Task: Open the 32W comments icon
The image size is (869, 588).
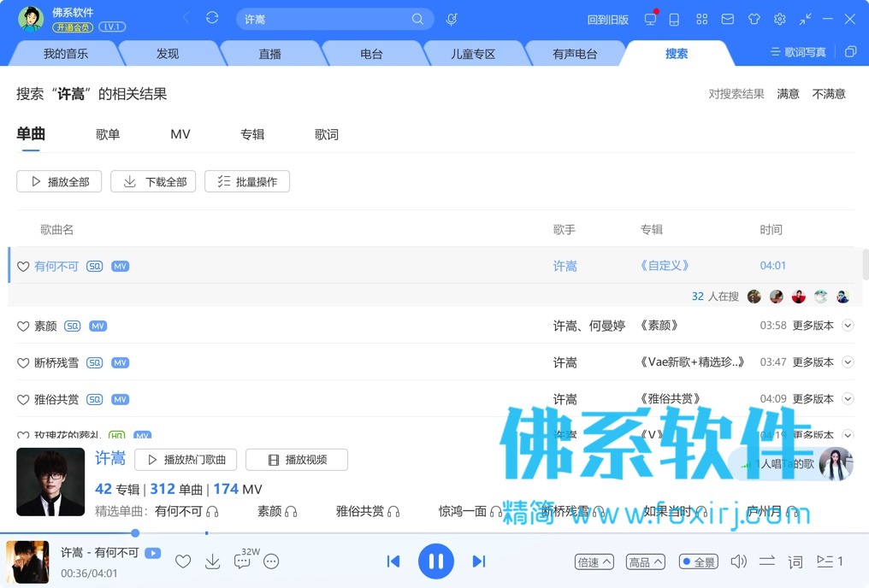Action: point(242,562)
